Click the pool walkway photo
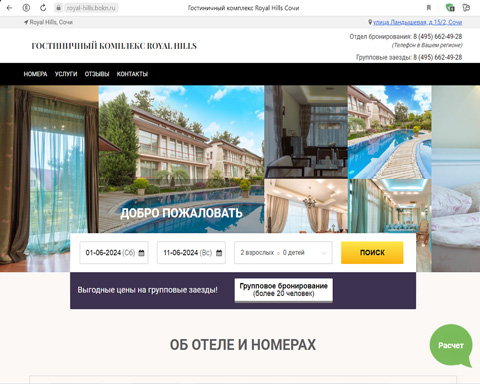This screenshot has height=384, width=480. 390,132
